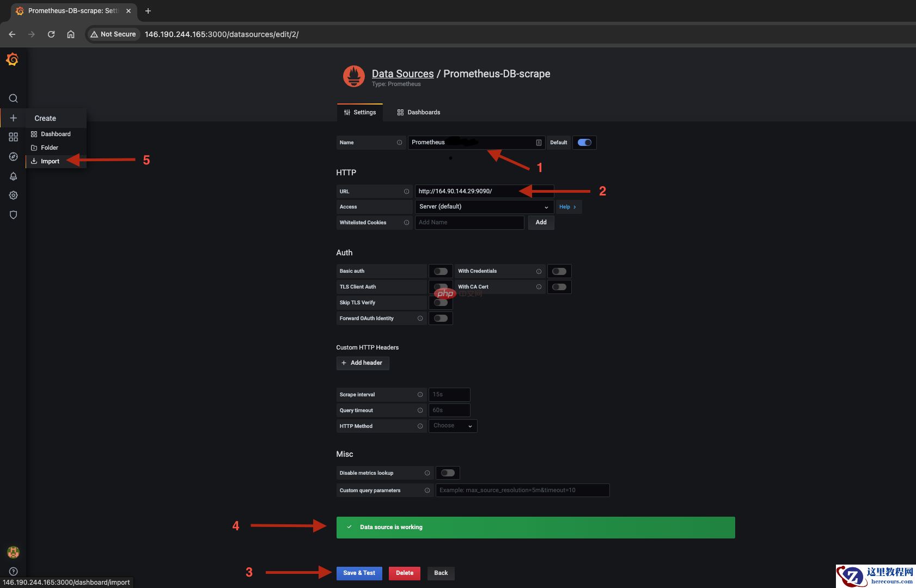The image size is (916, 588).
Task: Click the Grafana logo in sidebar
Action: [x=13, y=59]
